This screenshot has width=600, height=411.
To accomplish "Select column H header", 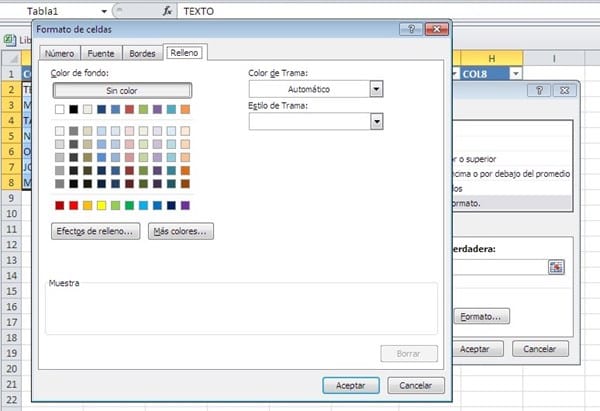I will (x=492, y=58).
